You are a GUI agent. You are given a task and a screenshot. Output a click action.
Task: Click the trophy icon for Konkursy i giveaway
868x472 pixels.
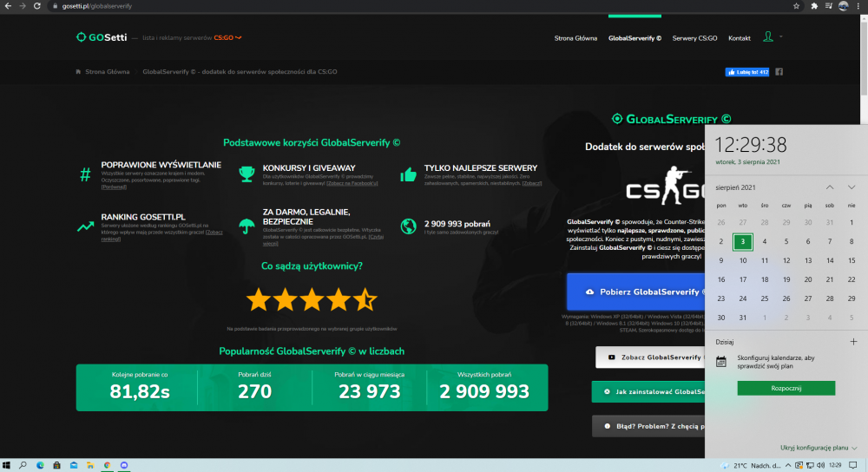coord(247,174)
